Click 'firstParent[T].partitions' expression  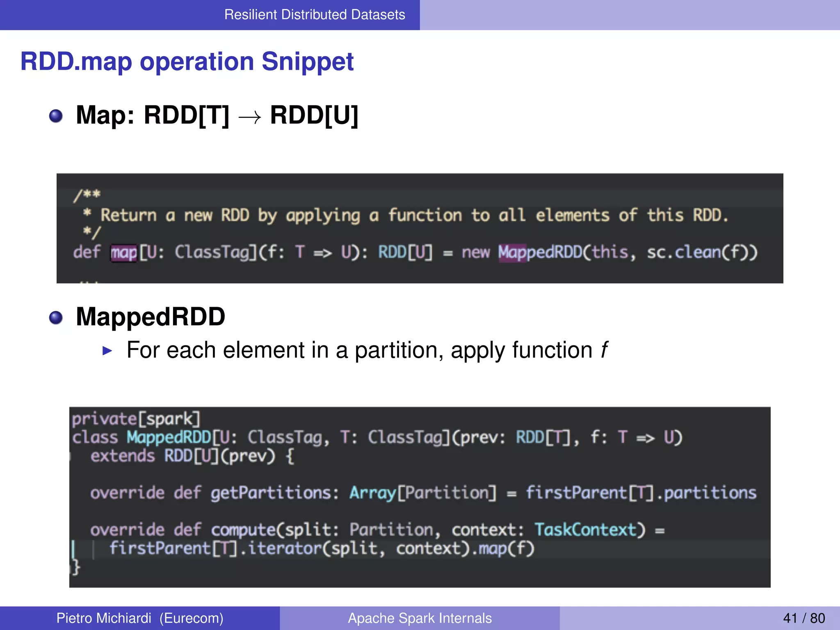coord(641,493)
